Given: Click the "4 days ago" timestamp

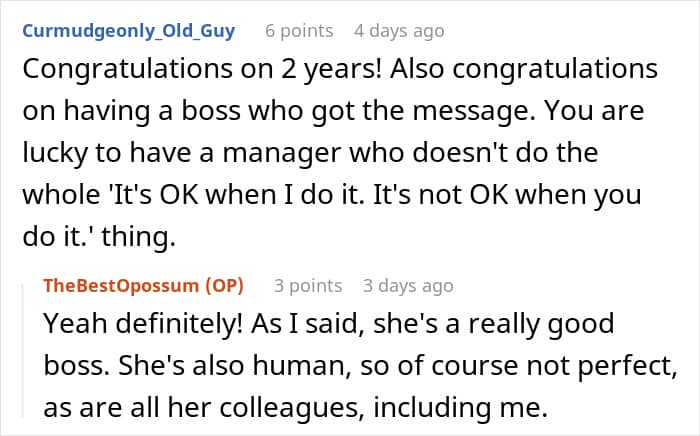Looking at the screenshot, I should [x=399, y=31].
